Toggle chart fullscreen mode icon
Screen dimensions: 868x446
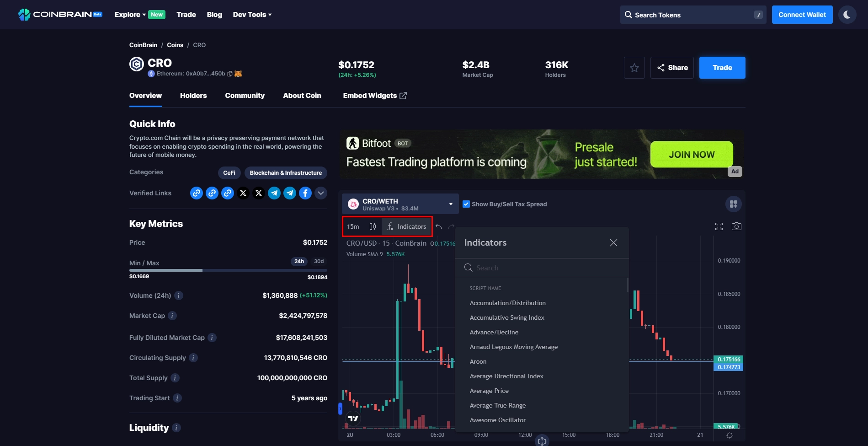pos(719,226)
